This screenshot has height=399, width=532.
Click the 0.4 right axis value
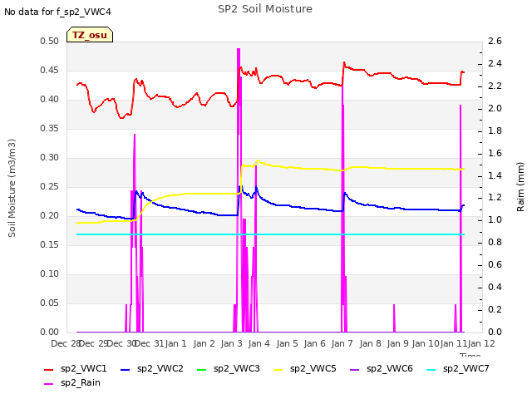pyautogui.click(x=495, y=287)
